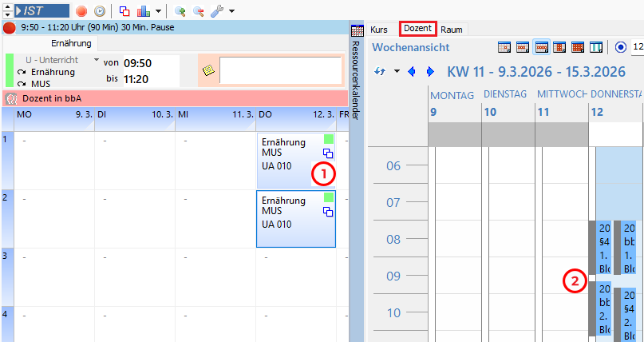Open the dropdown next to the wrench icon

[231, 11]
